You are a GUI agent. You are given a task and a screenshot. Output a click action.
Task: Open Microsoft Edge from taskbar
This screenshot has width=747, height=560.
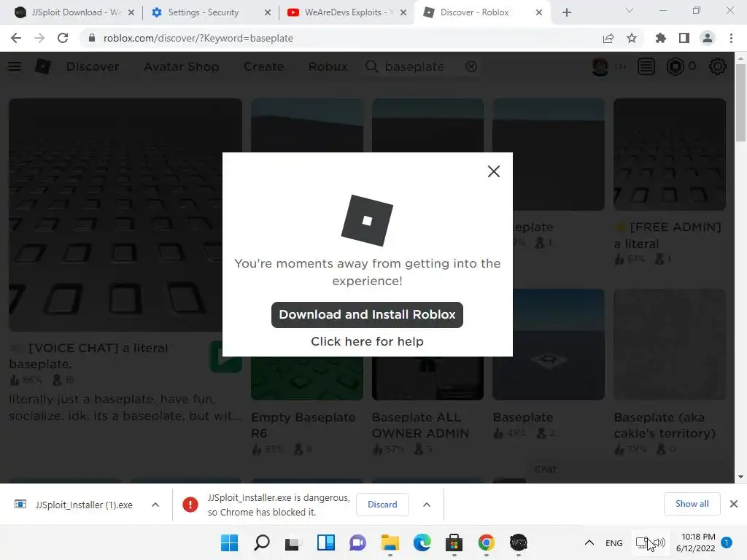point(422,542)
